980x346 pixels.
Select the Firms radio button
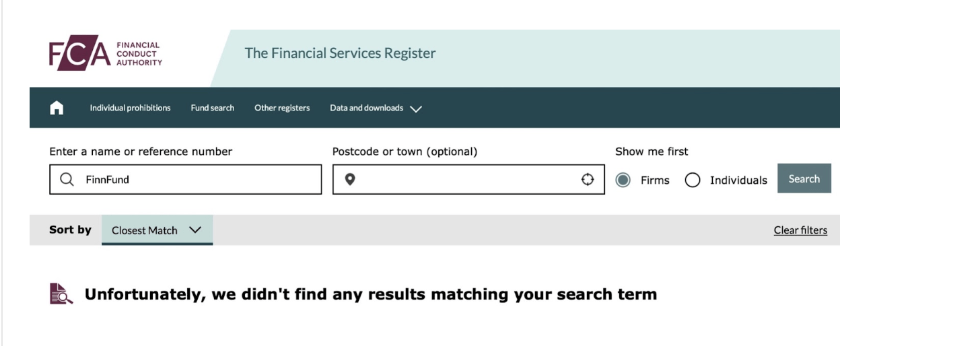(x=623, y=180)
